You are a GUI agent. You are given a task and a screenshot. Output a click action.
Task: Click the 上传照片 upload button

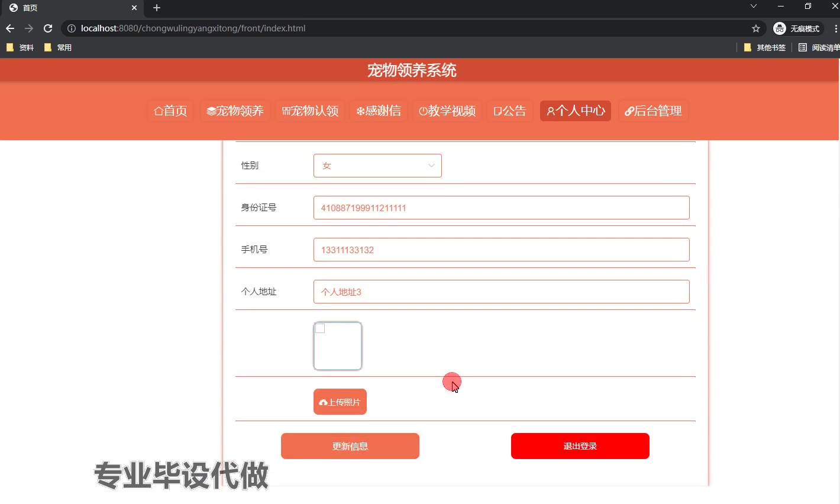340,402
